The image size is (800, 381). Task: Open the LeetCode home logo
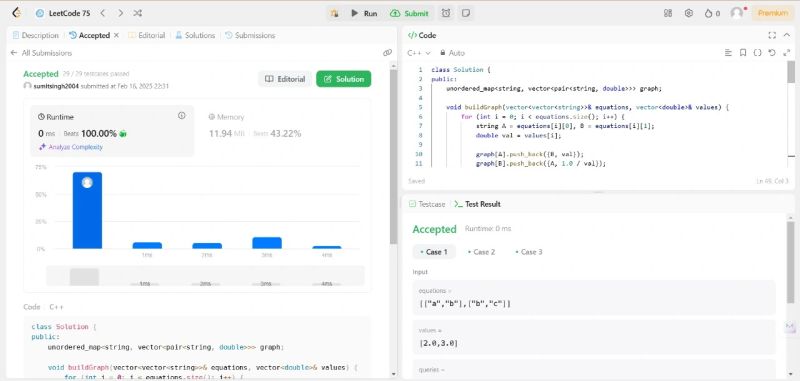[16, 13]
